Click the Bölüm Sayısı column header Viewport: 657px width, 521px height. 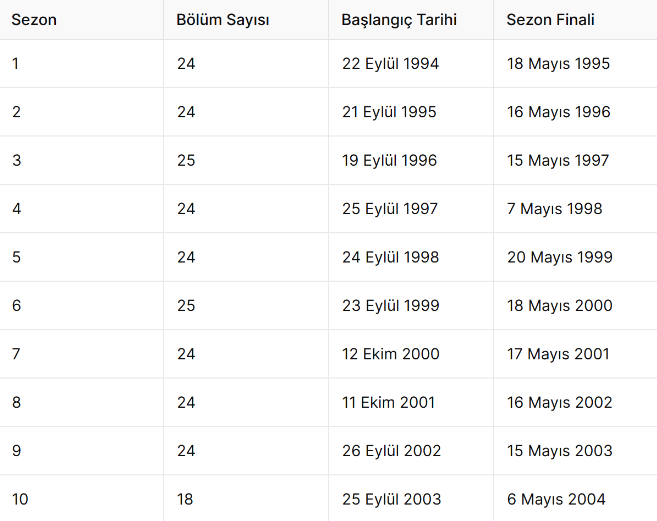(x=222, y=20)
